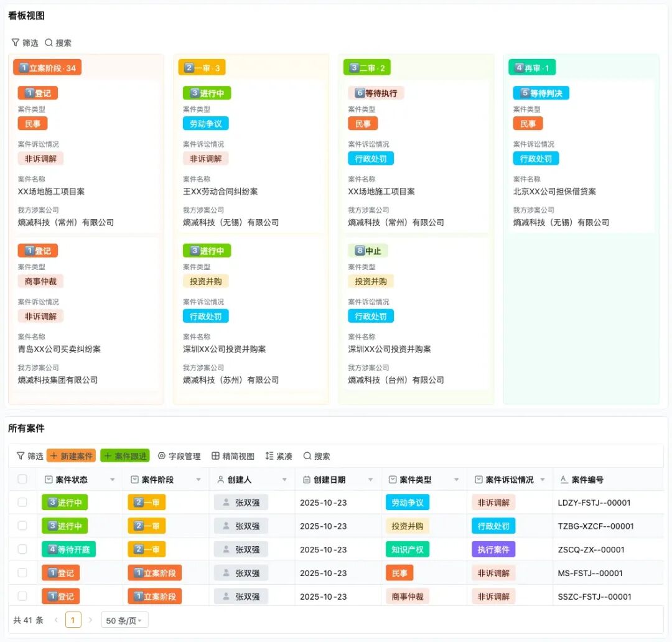Click the 等待开庭 status cell in table
The image size is (672, 642).
[x=68, y=549]
